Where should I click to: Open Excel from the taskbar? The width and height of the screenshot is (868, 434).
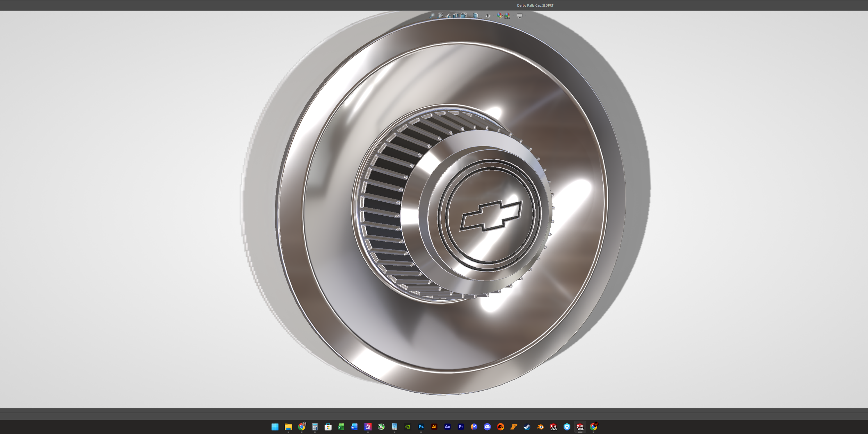click(341, 427)
